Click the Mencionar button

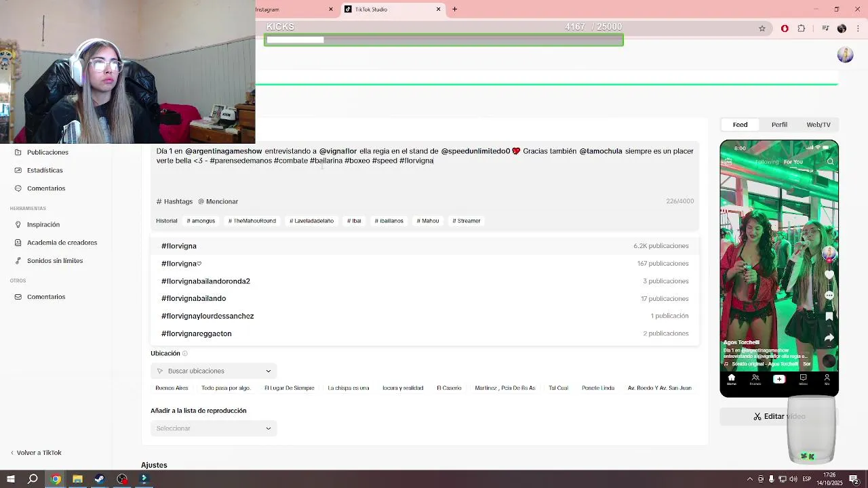[x=218, y=201]
